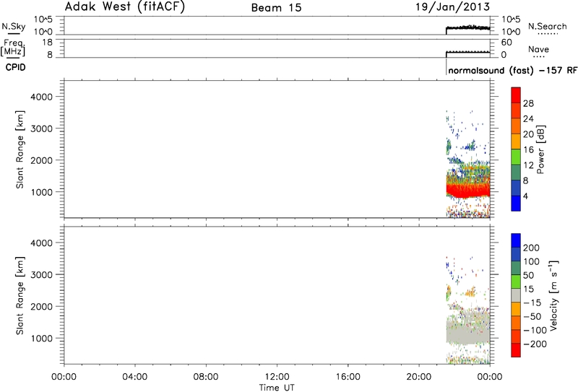Screen dimensions: 578x392
Task: Click the 4000 label on the power panel
Action: pyautogui.click(x=42, y=97)
